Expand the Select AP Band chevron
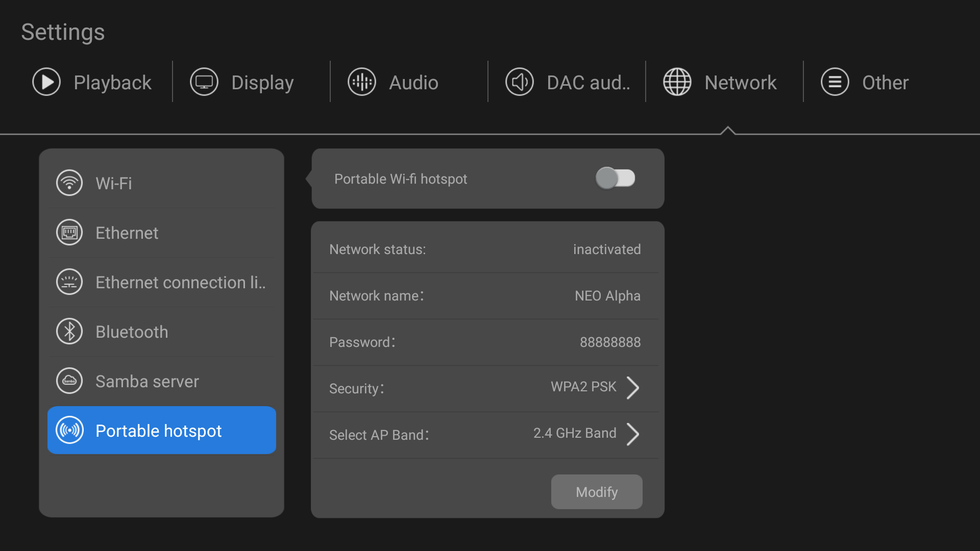 633,434
